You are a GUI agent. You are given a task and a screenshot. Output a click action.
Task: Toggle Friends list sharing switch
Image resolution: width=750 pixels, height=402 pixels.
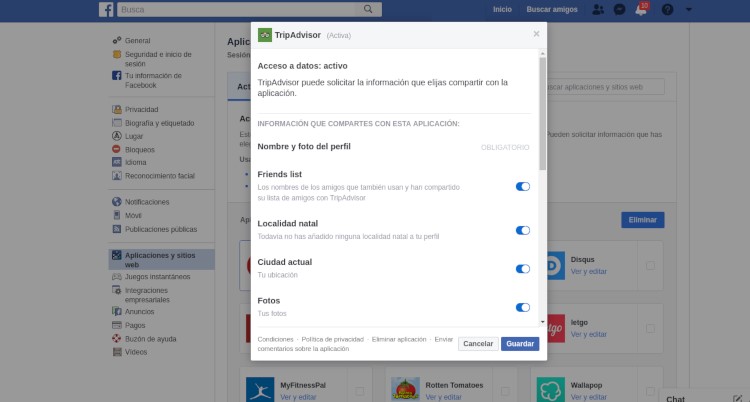(522, 186)
